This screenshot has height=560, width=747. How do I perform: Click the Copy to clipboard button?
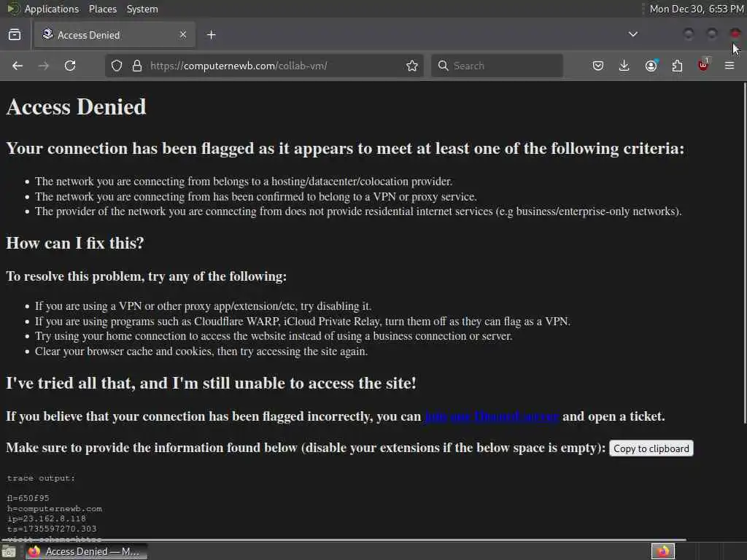(x=651, y=448)
